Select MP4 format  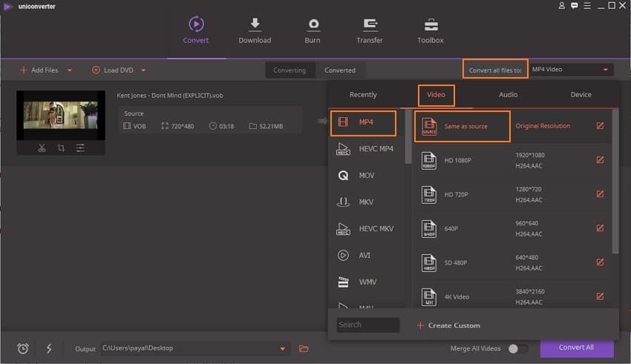point(364,122)
